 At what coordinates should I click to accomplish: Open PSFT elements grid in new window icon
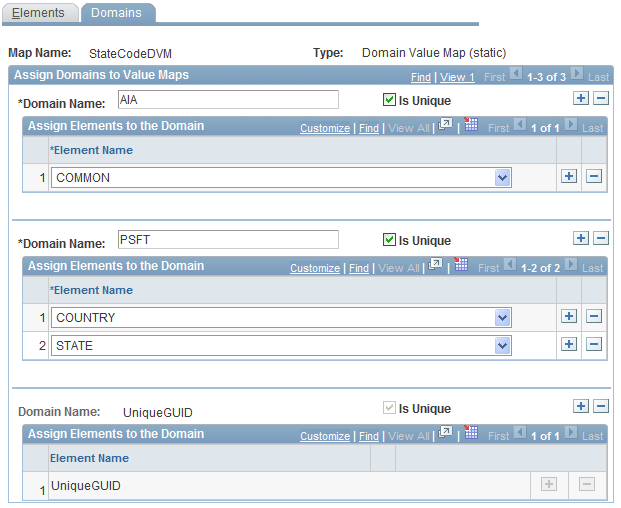(x=436, y=264)
